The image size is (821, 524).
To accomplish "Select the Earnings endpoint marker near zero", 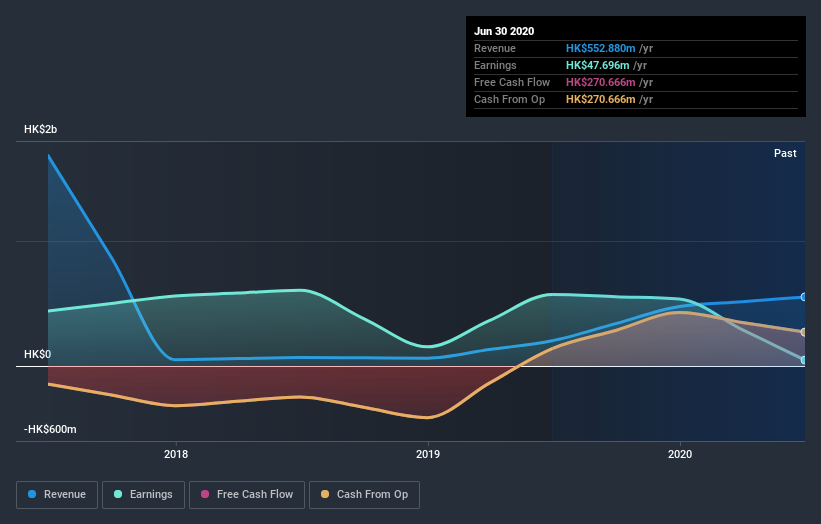I will [804, 360].
